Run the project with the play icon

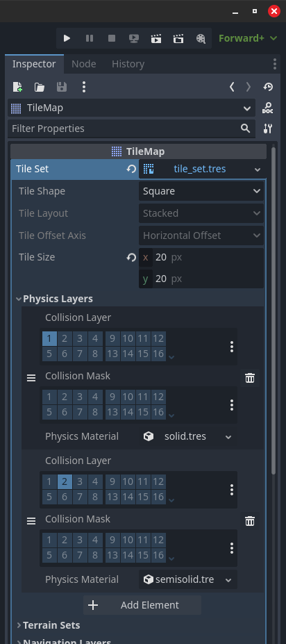pos(67,38)
